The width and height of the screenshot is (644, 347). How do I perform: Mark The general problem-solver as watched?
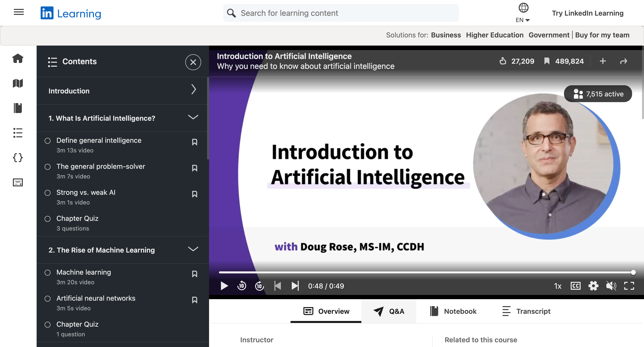click(x=48, y=167)
